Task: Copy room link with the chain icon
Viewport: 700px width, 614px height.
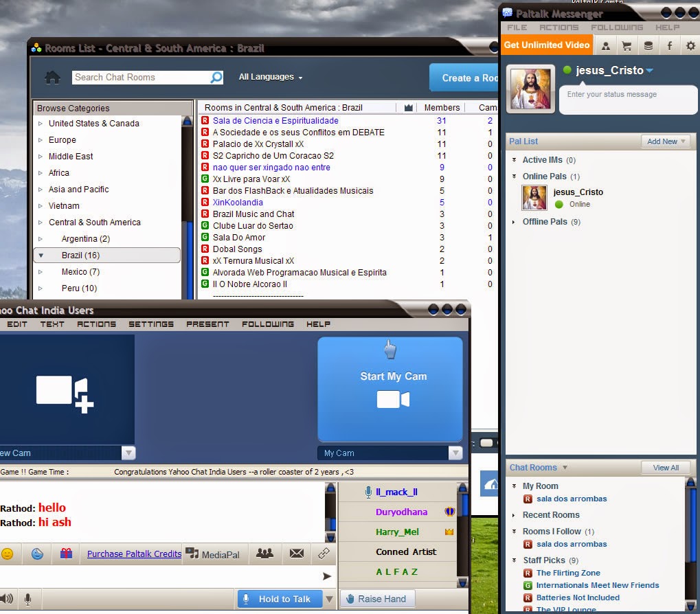Action: (x=324, y=554)
